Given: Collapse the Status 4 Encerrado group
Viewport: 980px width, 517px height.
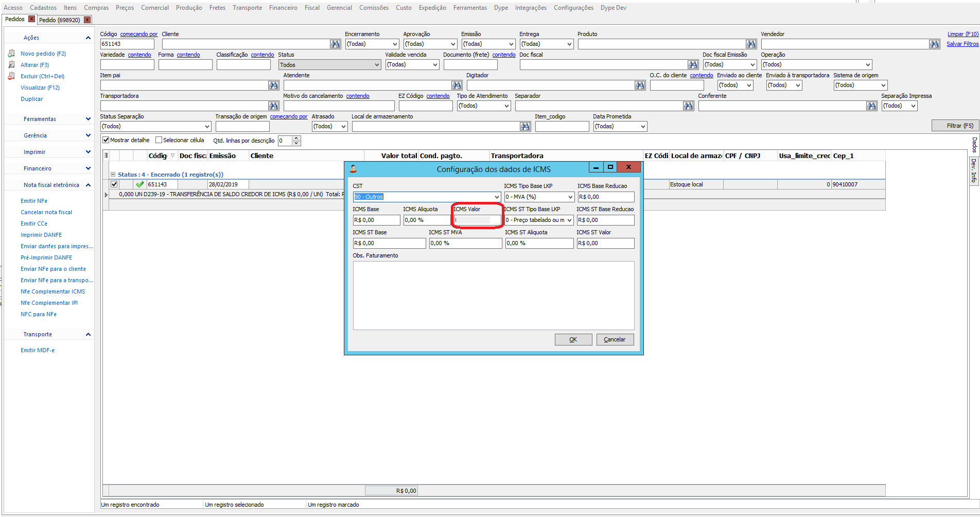Looking at the screenshot, I should pyautogui.click(x=113, y=175).
